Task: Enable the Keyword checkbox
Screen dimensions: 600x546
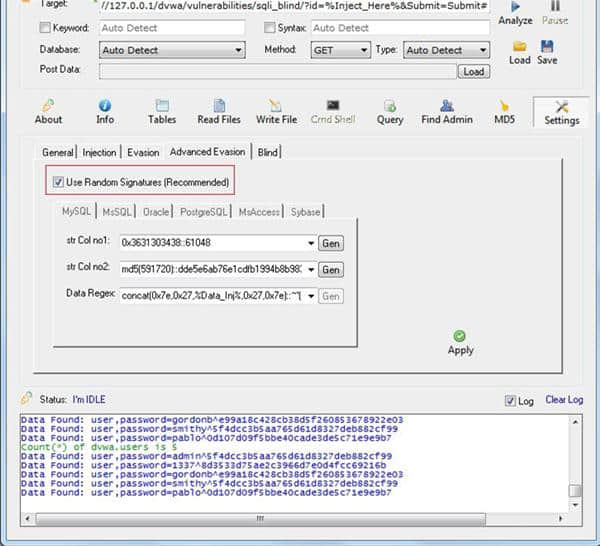Action: click(44, 28)
